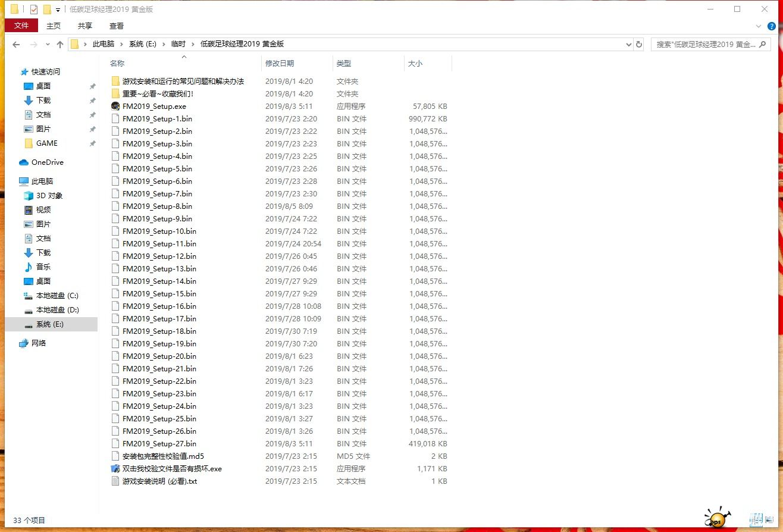Open GAME folder in quick access
This screenshot has height=532, width=783.
pos(46,143)
